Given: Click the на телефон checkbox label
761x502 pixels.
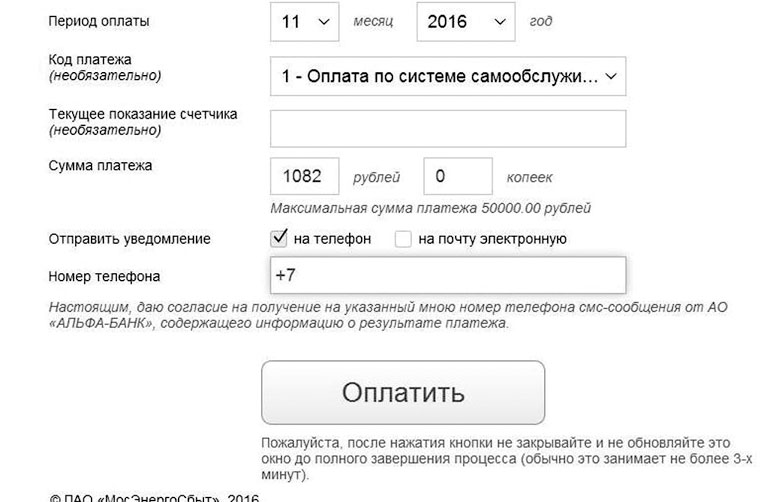Looking at the screenshot, I should click(x=332, y=239).
